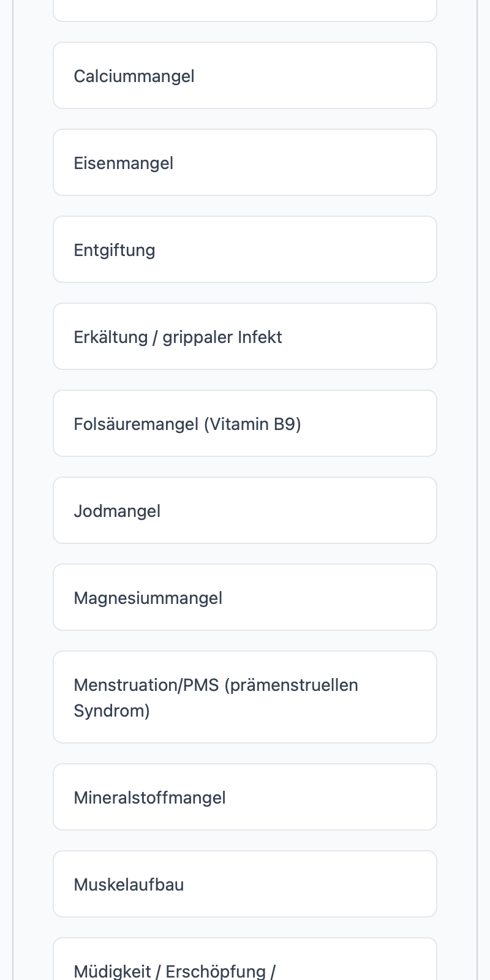Tap the Calciummangel text label
The image size is (490, 980).
[x=134, y=76]
